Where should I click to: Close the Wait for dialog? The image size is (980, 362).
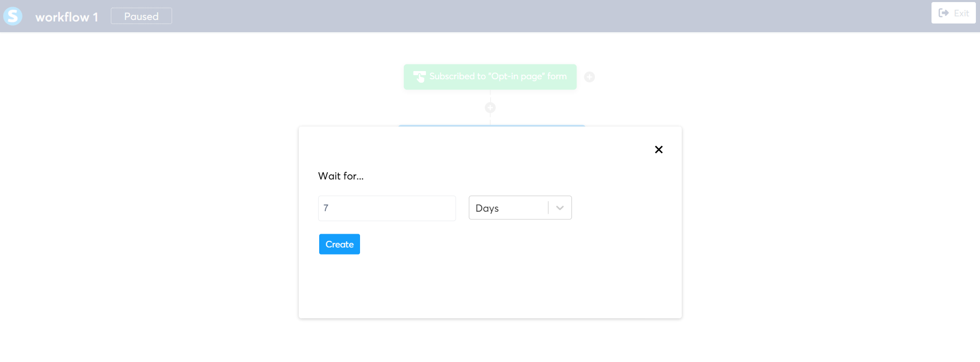tap(659, 150)
